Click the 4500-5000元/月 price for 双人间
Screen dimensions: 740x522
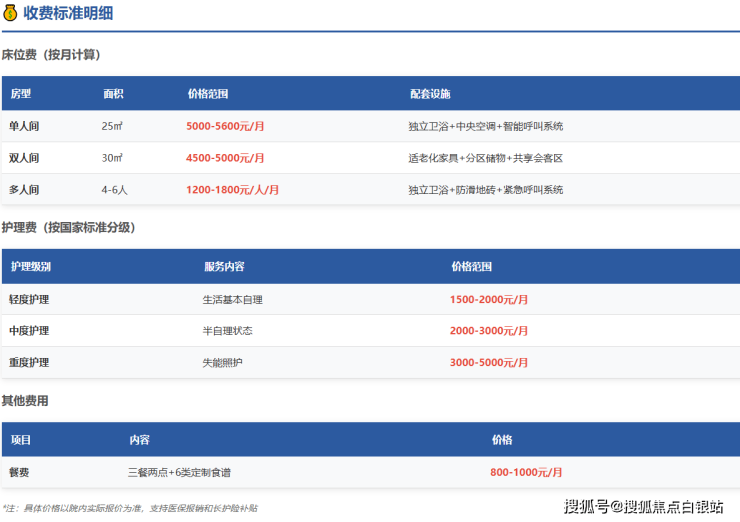coord(225,158)
